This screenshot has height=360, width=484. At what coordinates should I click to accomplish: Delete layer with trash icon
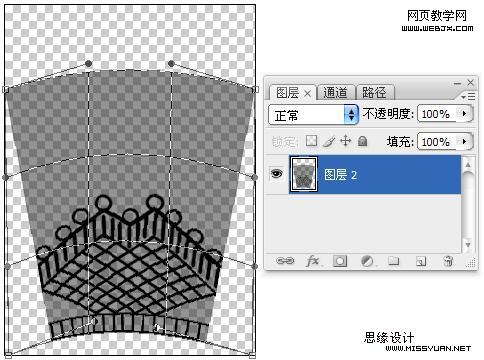(x=448, y=261)
